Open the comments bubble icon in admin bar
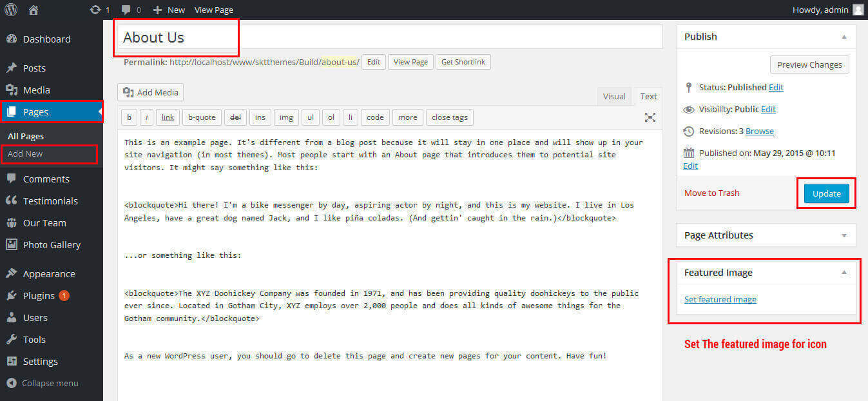The image size is (868, 401). [126, 10]
